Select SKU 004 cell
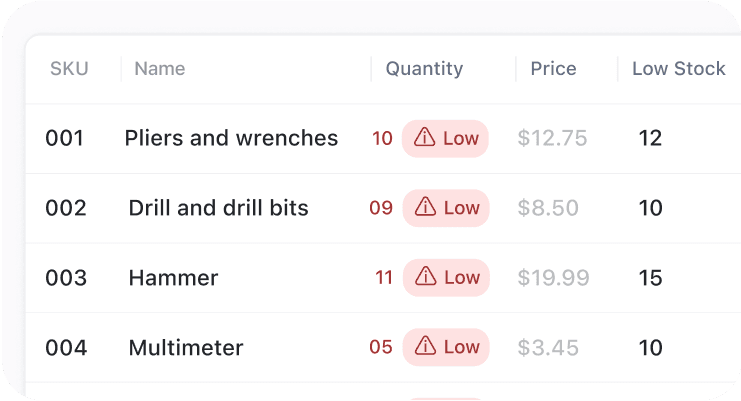The height and width of the screenshot is (401, 741). coord(66,348)
